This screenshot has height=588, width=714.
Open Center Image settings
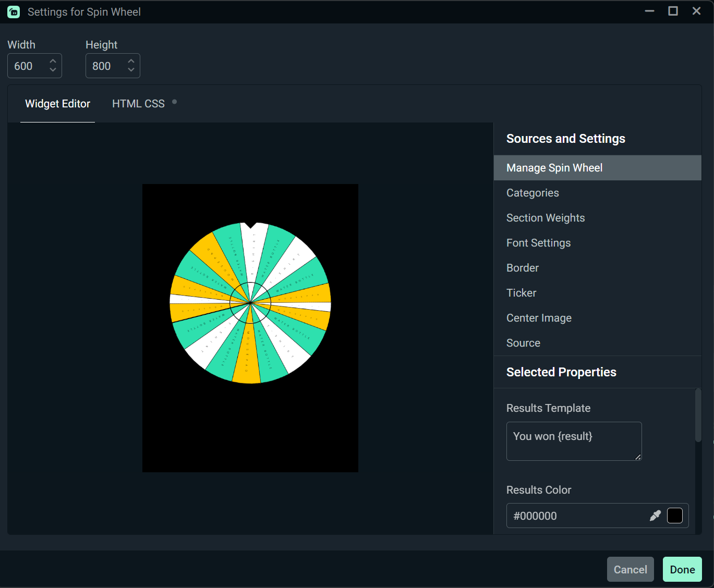[539, 317]
